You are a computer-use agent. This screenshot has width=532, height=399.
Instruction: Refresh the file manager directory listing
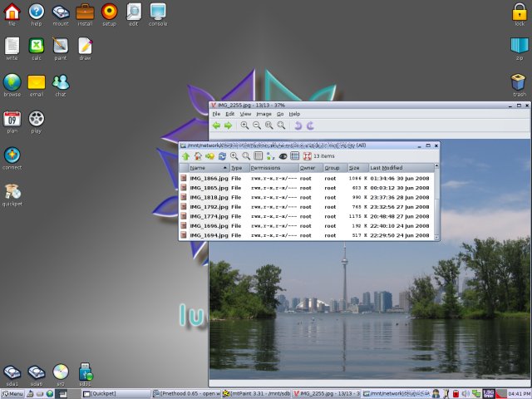[x=222, y=155]
